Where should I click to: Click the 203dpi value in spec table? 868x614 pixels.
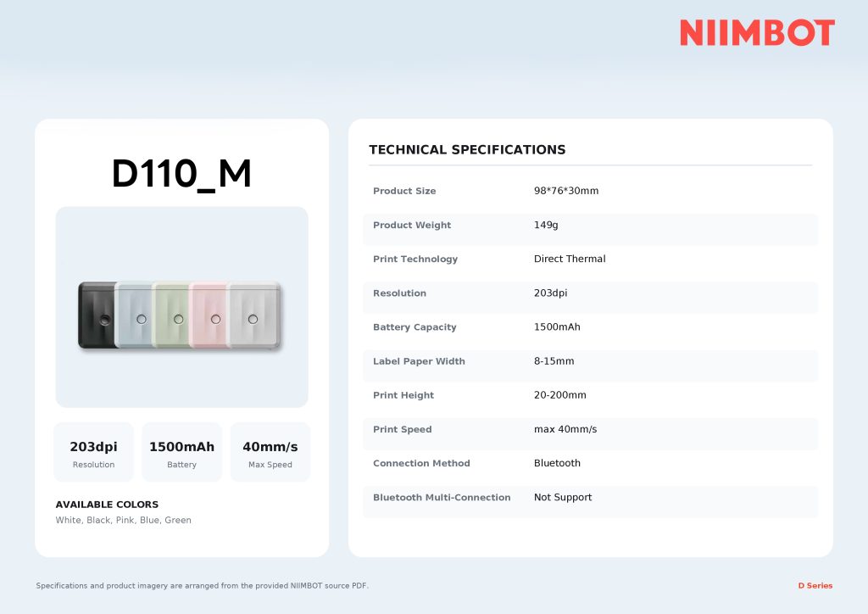[x=550, y=293]
